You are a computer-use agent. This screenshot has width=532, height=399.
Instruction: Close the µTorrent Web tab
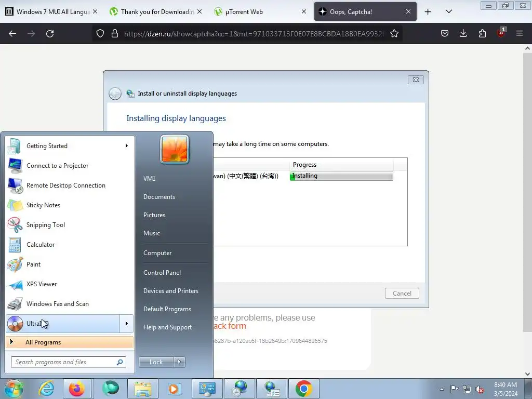click(x=304, y=12)
